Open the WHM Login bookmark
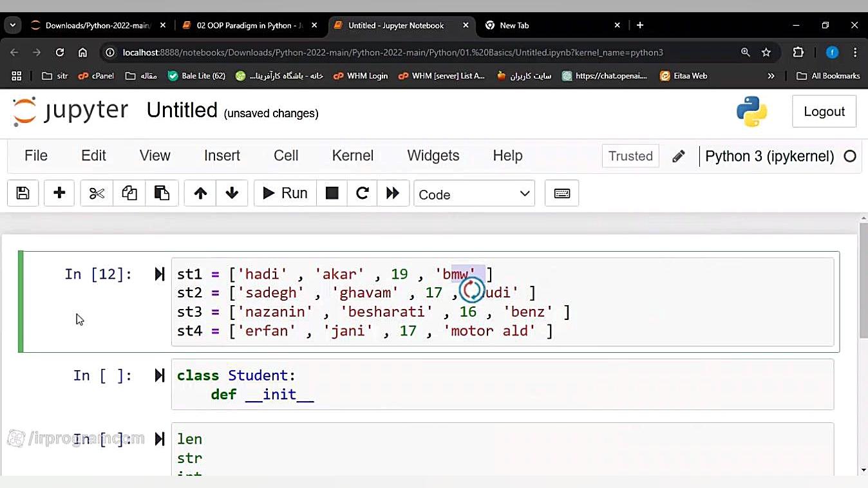Screen dimensions: 868x488 point(361,76)
